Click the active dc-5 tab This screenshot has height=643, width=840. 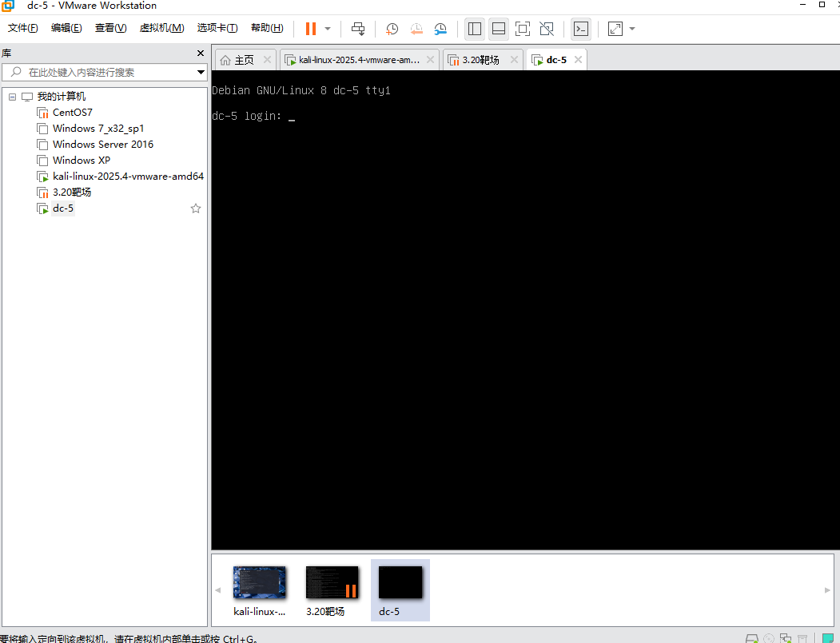[556, 60]
